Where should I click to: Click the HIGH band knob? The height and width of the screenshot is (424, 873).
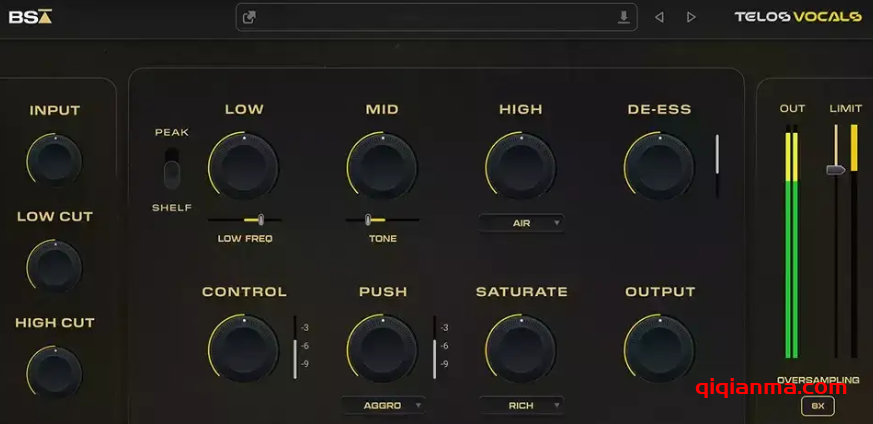tap(521, 166)
